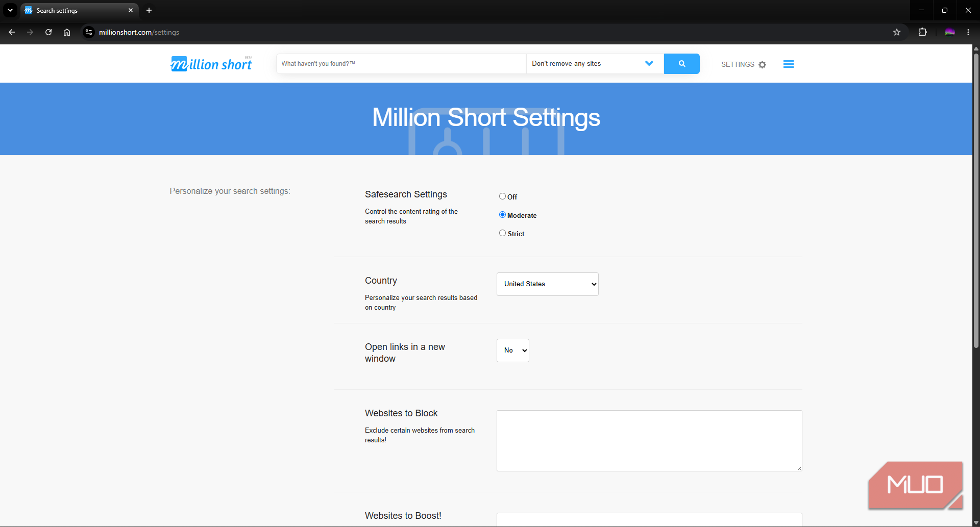Open the new window No dropdown
The image size is (980, 527).
(512, 350)
